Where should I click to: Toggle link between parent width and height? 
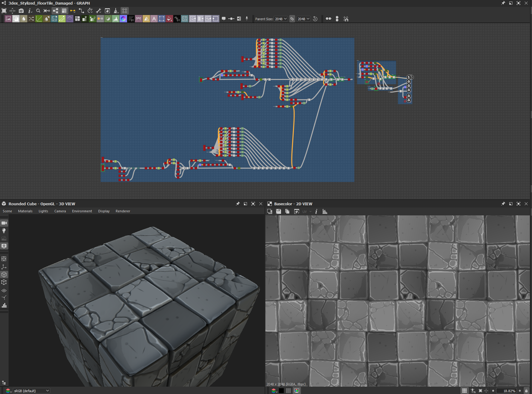coord(292,19)
